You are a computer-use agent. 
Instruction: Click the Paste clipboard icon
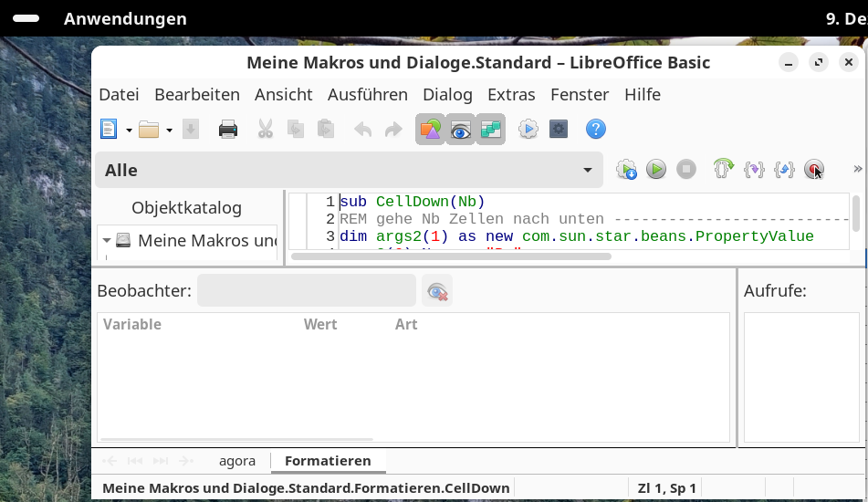[x=326, y=130]
